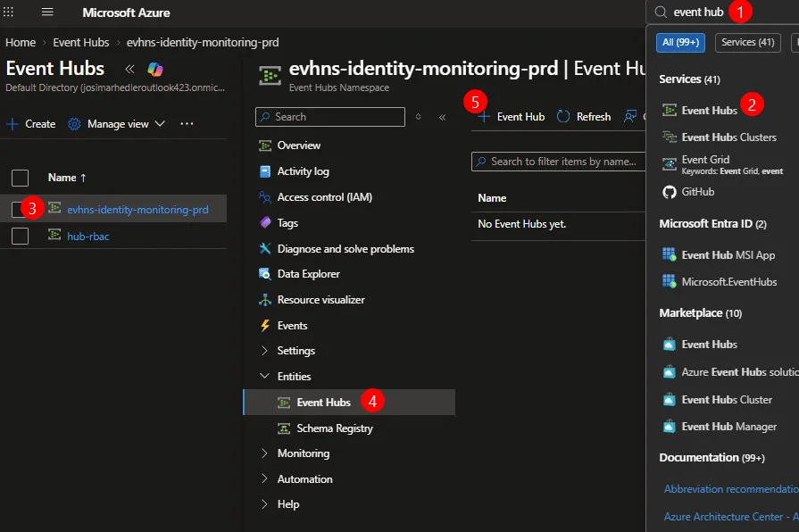Click the + Event Hub button
Screen dimensions: 799x532
coord(512,117)
